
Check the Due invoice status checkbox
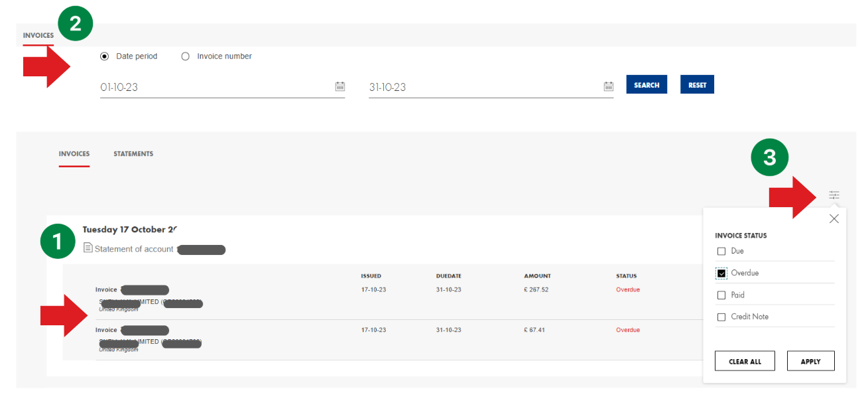[x=721, y=251]
